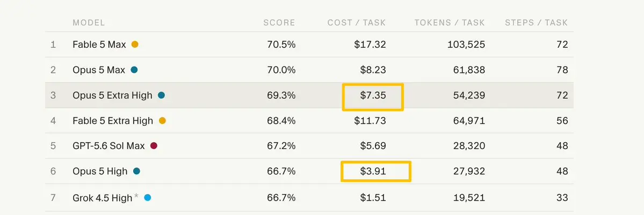Click the crimson dot beside GPT-5.6 Sol Max
The image size is (644, 215).
tap(154, 146)
